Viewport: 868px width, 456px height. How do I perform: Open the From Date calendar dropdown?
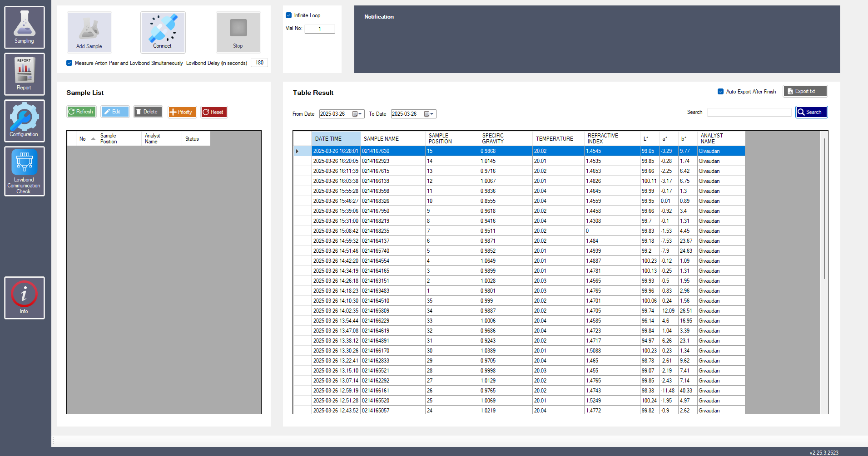[357, 114]
